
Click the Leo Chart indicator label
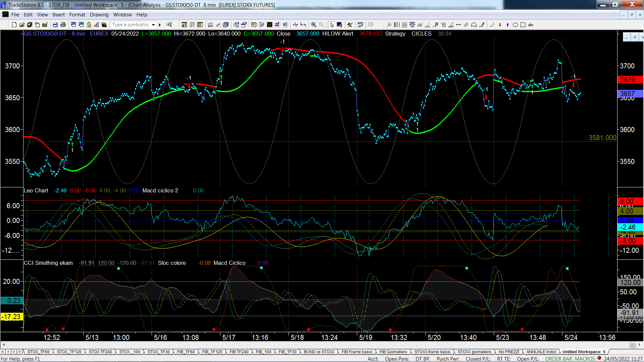tap(36, 190)
